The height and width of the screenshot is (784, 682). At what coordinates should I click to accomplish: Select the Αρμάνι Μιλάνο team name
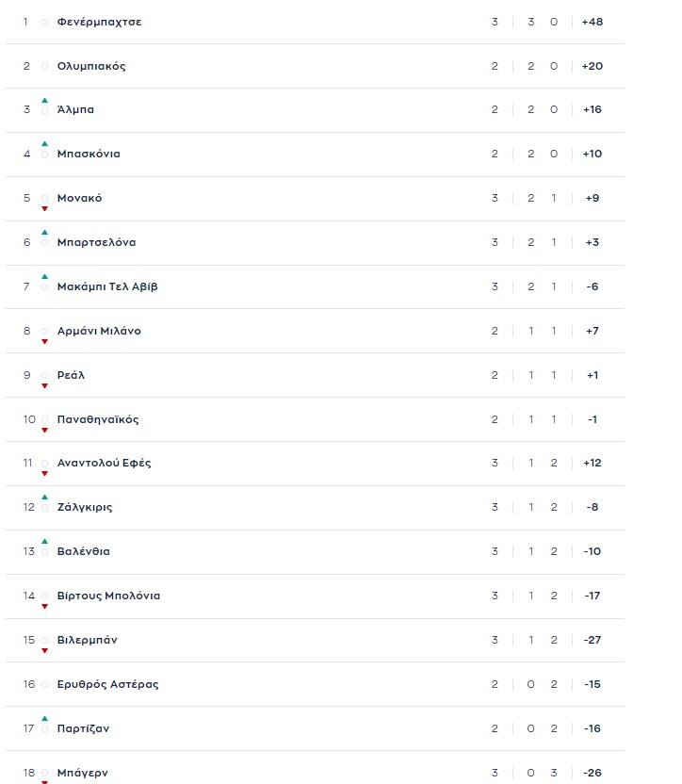(99, 331)
